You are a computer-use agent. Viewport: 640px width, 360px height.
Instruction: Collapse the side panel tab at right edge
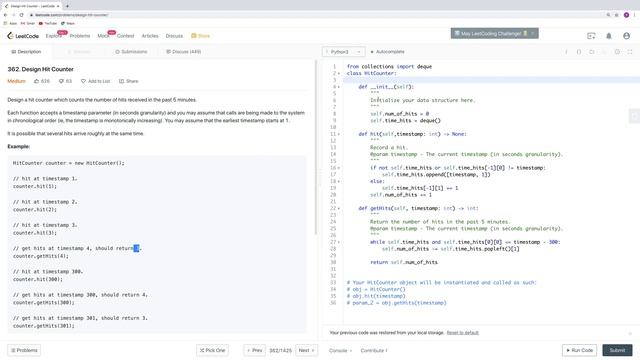pos(634,116)
